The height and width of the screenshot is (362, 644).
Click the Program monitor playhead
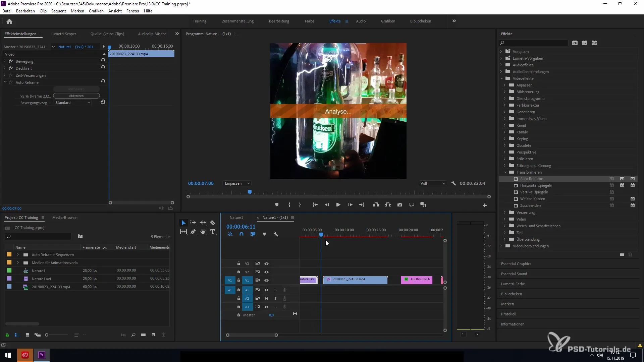pyautogui.click(x=250, y=192)
